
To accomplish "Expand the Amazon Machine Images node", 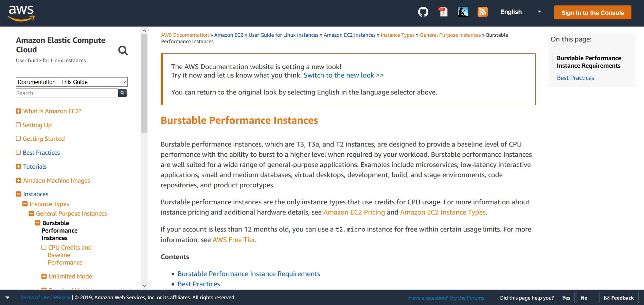I will 19,181.
